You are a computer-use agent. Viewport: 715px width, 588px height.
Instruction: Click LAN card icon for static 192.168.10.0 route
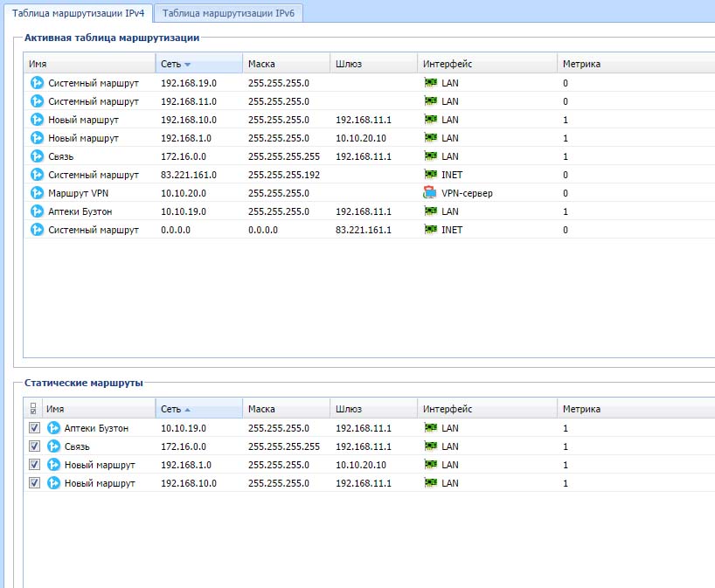tap(430, 482)
